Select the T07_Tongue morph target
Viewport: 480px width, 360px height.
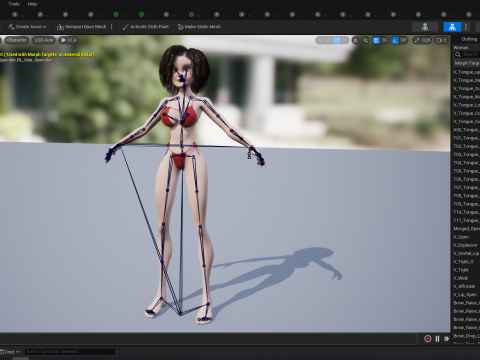tap(466, 187)
